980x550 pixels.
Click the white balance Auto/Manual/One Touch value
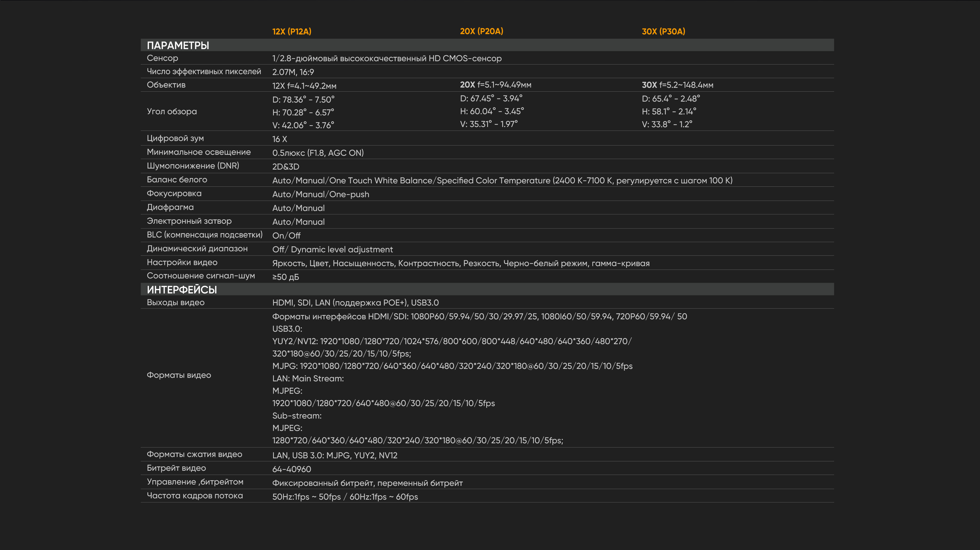pos(502,181)
